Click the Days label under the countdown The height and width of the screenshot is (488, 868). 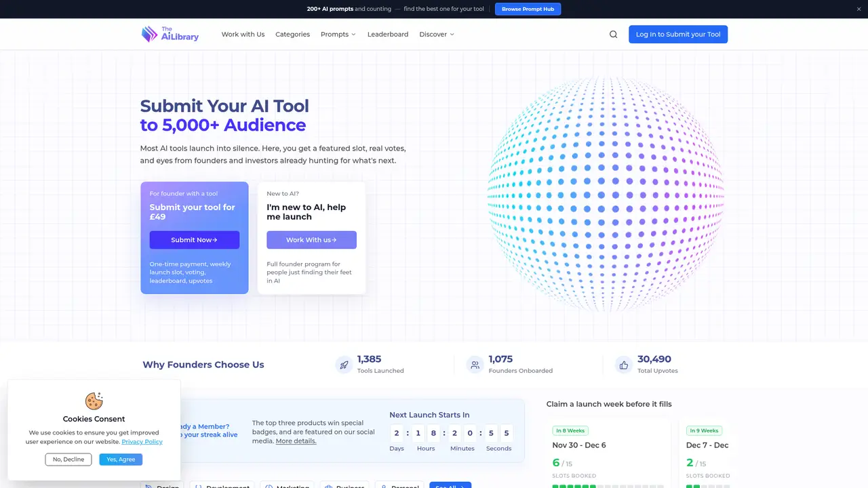397,449
